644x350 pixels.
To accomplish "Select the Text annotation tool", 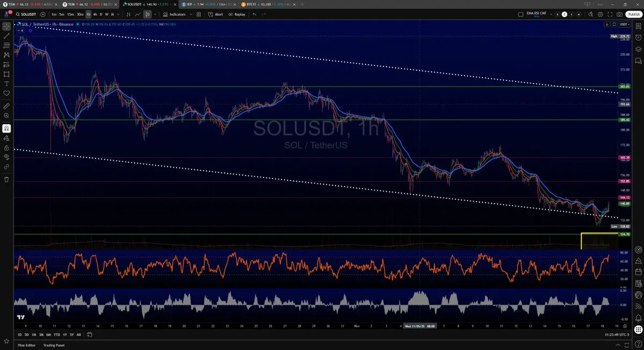I will [6, 84].
